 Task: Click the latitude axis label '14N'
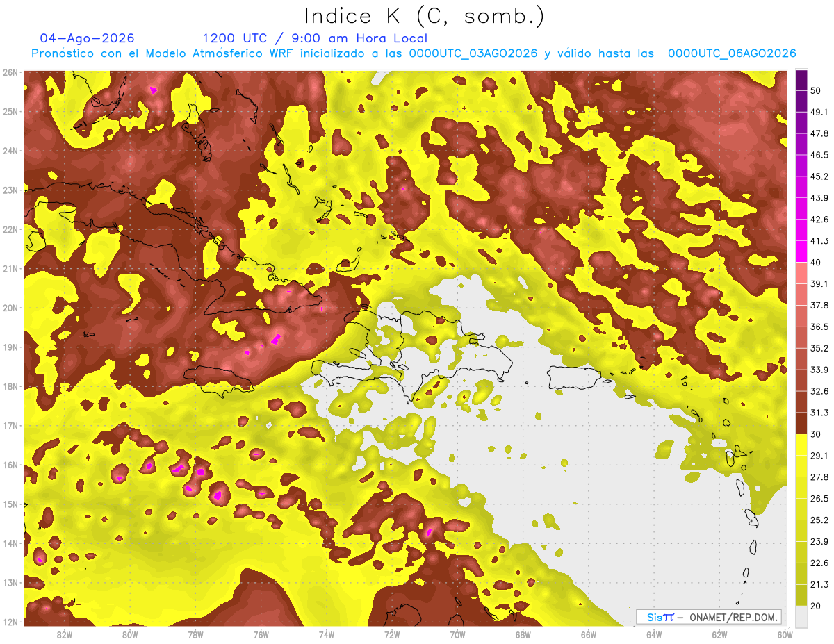pos(10,543)
